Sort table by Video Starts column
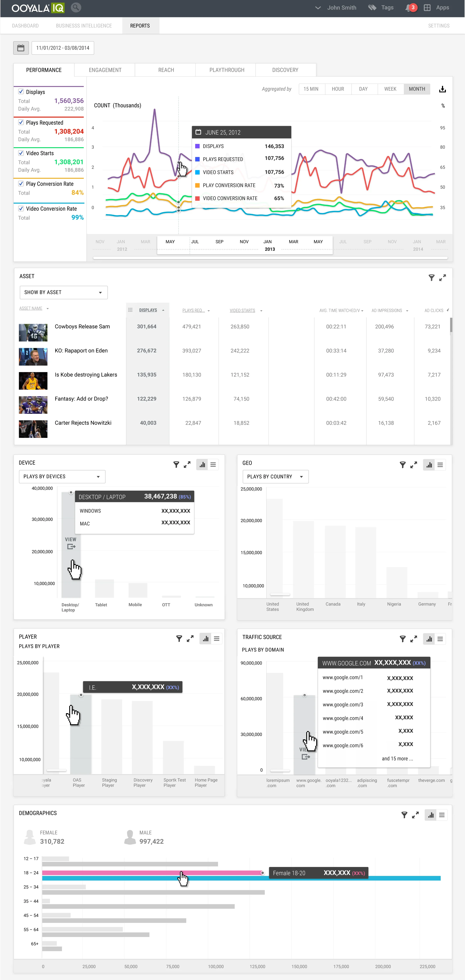This screenshot has width=465, height=980. (242, 310)
